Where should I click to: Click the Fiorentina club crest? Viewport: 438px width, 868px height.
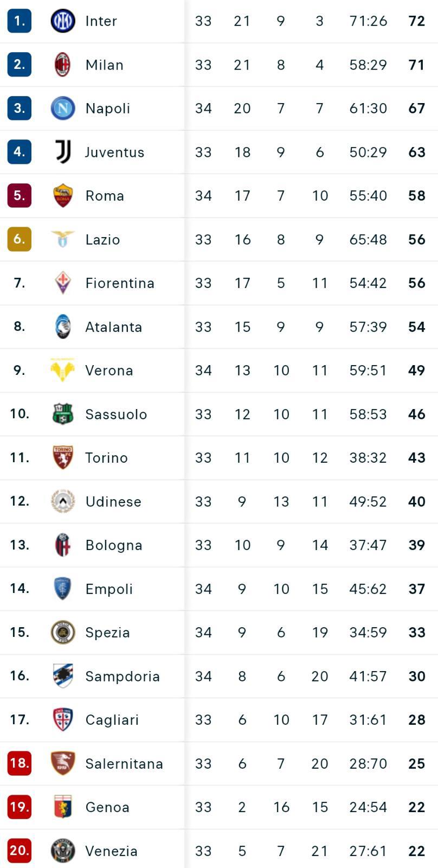[x=62, y=283]
